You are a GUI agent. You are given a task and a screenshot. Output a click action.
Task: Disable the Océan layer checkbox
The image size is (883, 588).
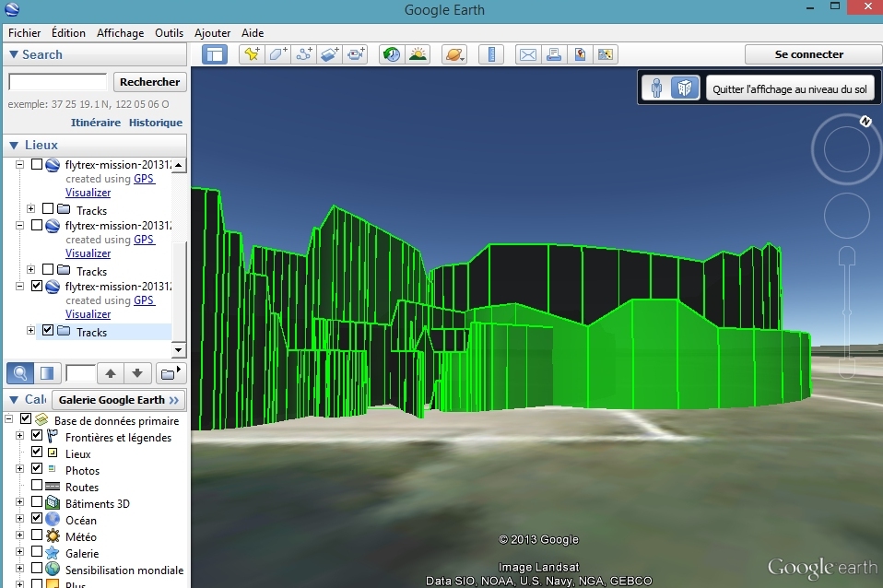[x=37, y=518]
